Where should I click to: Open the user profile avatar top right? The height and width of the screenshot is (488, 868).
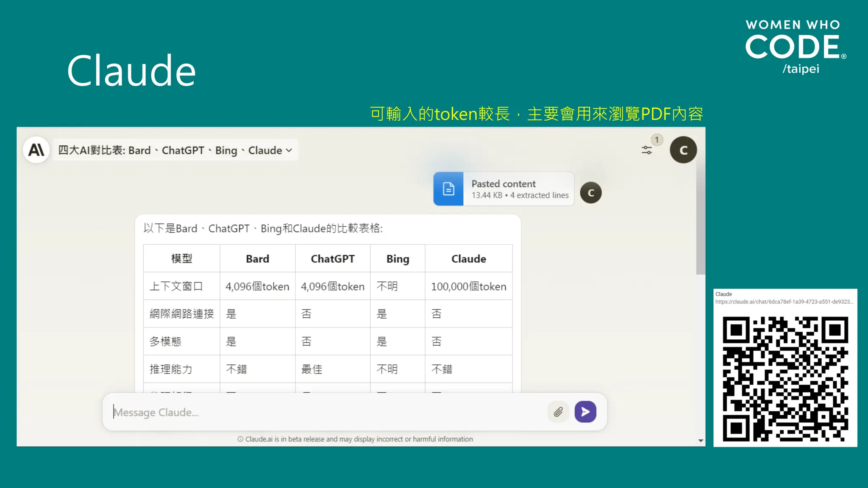tap(683, 150)
